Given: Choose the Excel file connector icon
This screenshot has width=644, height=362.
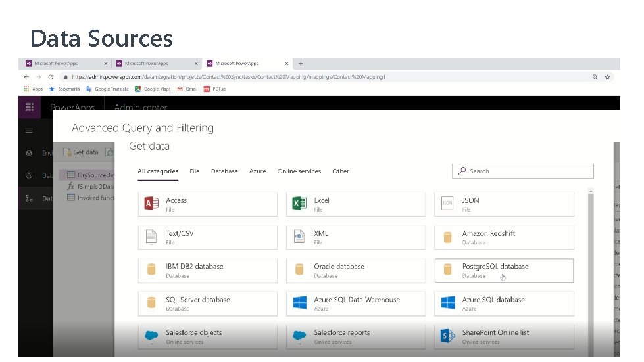Looking at the screenshot, I should tap(299, 204).
